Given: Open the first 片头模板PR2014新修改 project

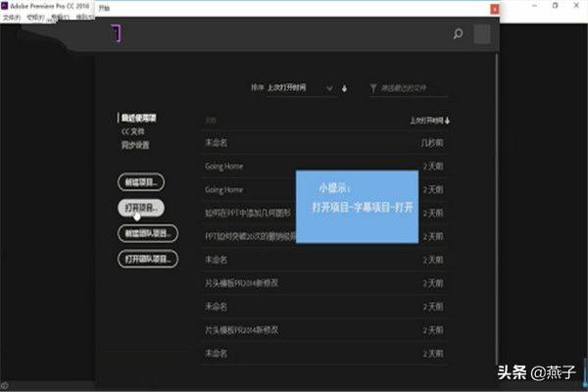Looking at the screenshot, I should (240, 283).
